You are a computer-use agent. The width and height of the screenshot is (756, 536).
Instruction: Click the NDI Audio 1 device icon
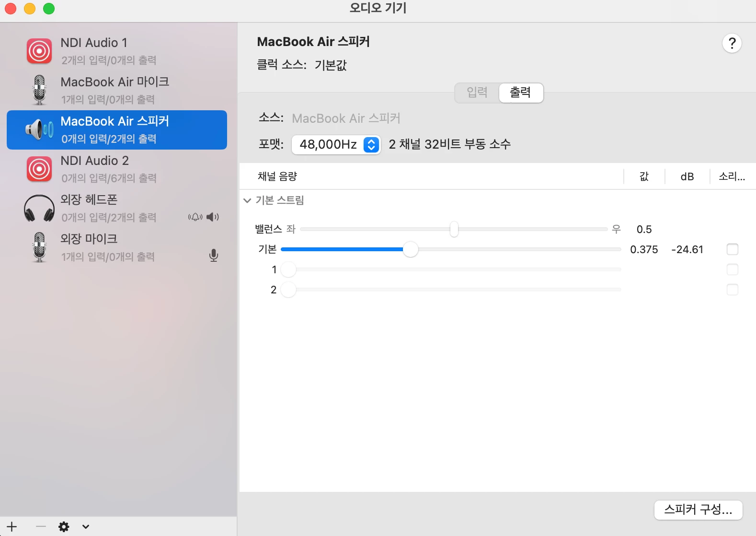click(39, 51)
